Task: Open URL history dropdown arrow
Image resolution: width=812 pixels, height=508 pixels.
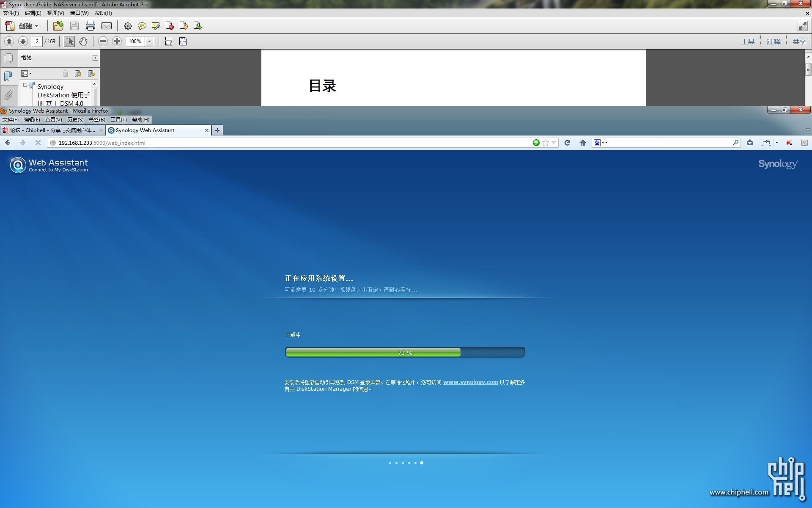Action: pyautogui.click(x=554, y=143)
